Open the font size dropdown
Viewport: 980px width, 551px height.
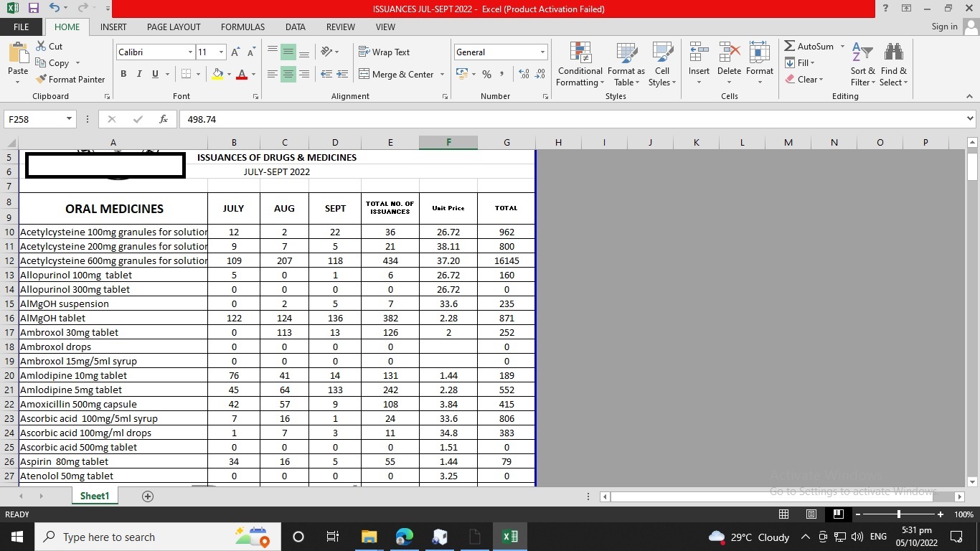(x=221, y=52)
